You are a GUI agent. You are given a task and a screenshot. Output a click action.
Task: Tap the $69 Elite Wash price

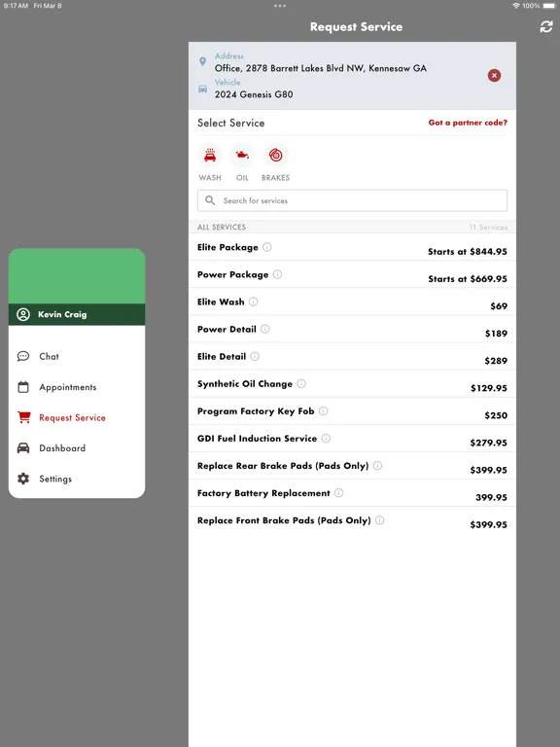pos(499,305)
